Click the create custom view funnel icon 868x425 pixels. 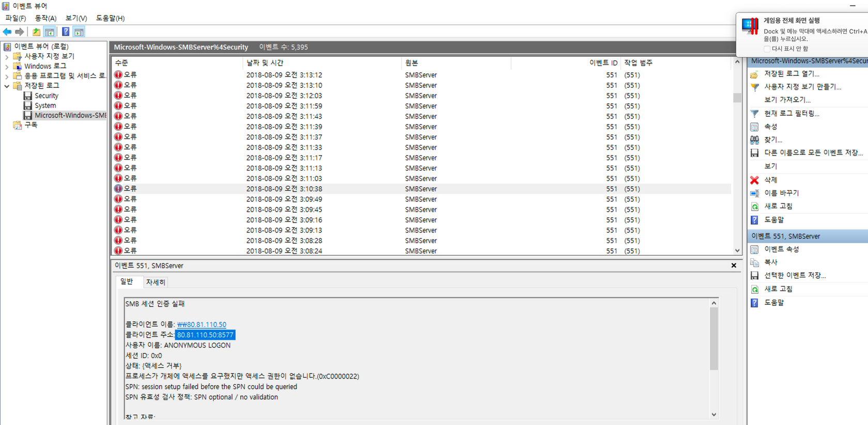point(754,87)
